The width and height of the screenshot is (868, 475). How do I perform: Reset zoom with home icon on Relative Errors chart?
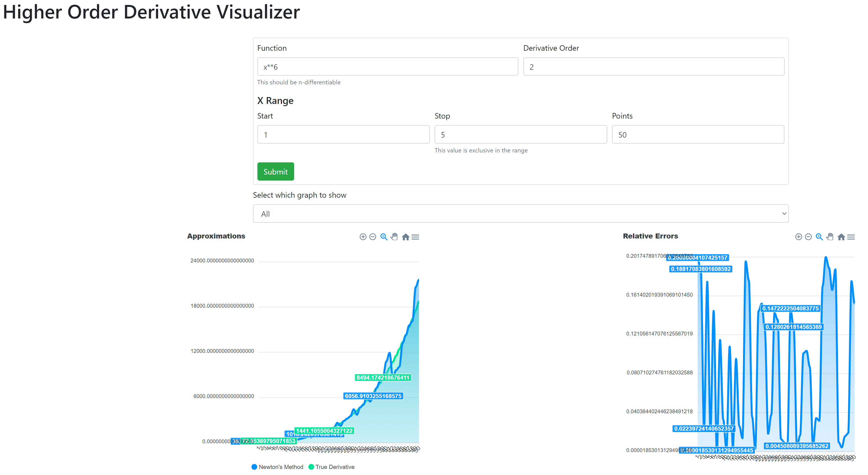(841, 237)
